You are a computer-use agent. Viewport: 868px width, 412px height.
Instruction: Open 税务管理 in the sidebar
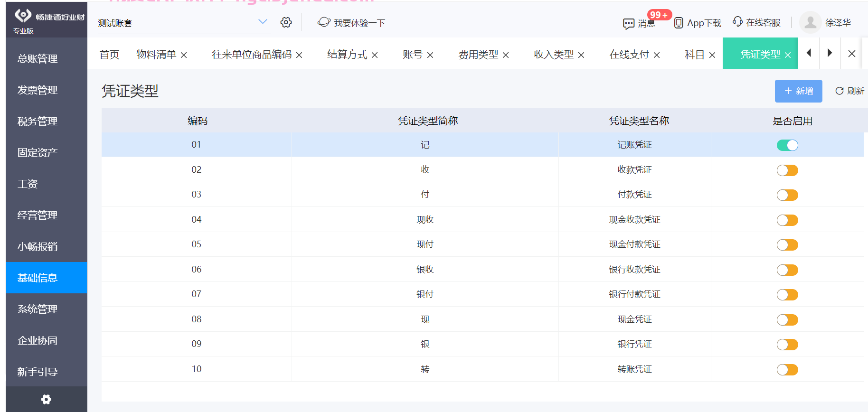click(47, 121)
